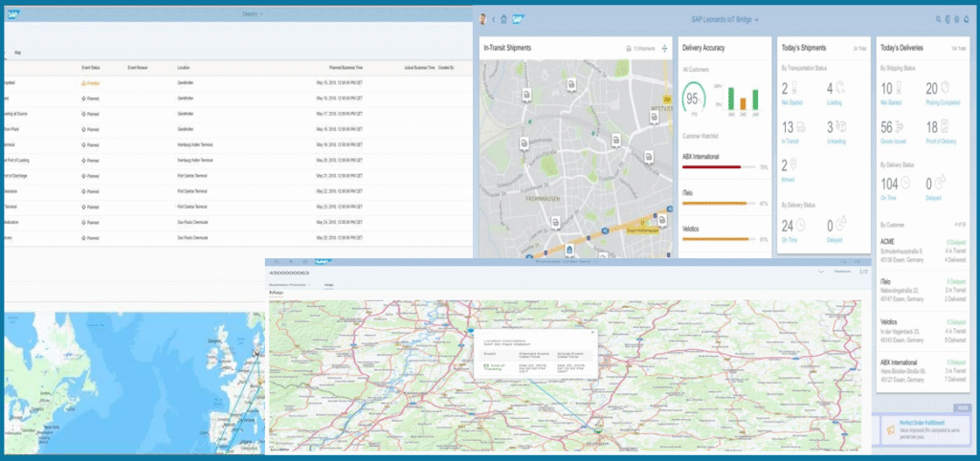Open Arrived shipments link

click(789, 180)
